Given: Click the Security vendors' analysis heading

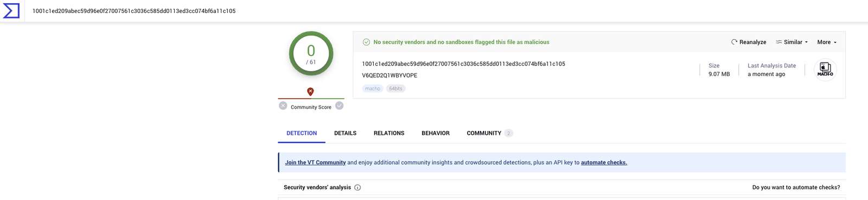Looking at the screenshot, I should click(x=317, y=187).
